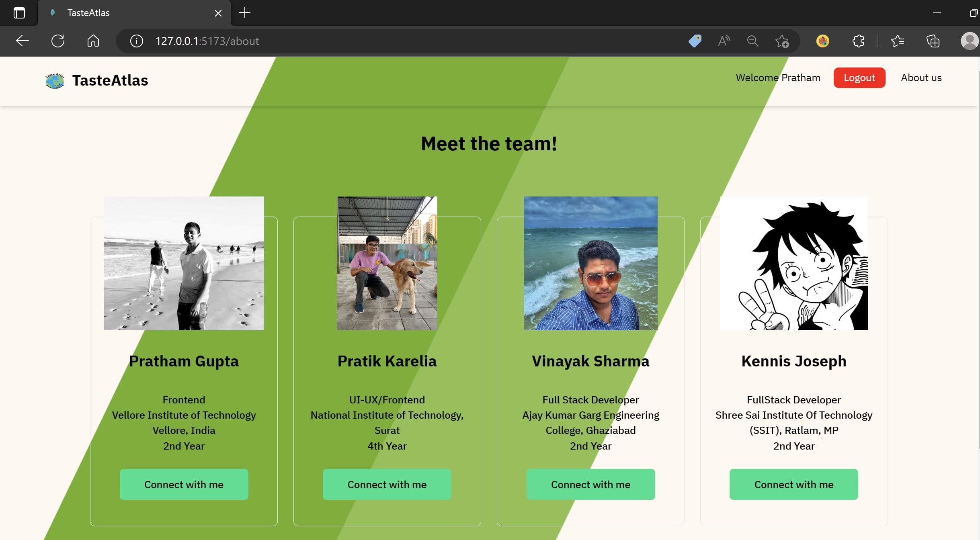980x540 pixels.
Task: Open the Collections icon
Action: click(933, 41)
